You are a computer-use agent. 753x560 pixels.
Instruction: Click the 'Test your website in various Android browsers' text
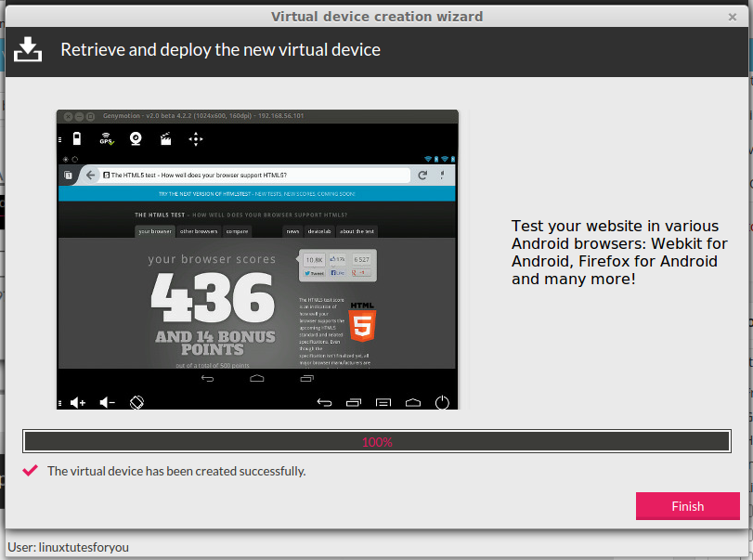click(x=619, y=253)
